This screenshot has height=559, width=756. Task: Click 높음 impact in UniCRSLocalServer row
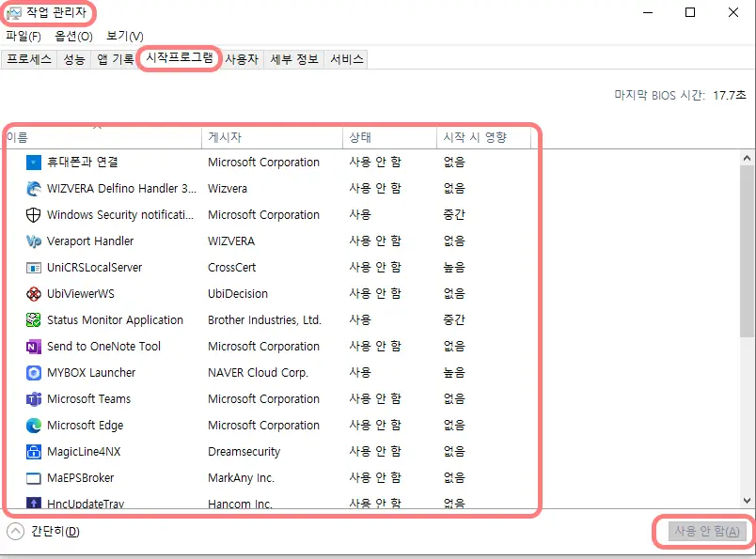(x=454, y=268)
